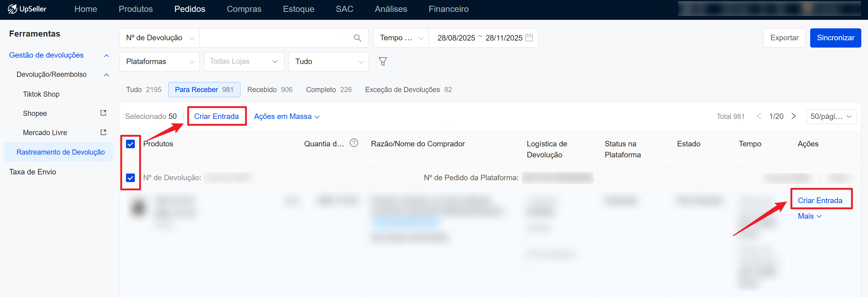Screen dimensions: 868x297
Task: Click Criar Entrada in the Ações column
Action: tap(820, 200)
